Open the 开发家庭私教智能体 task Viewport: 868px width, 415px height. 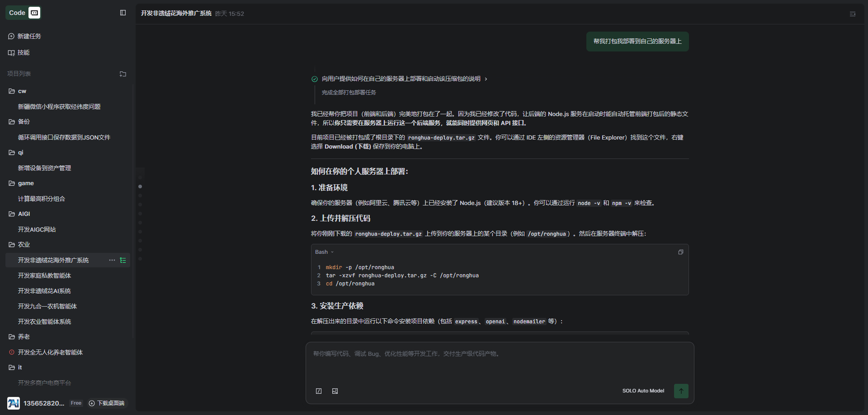[44, 275]
